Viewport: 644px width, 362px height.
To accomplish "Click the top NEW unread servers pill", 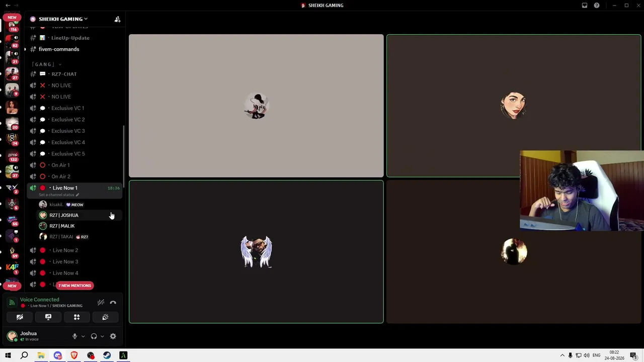I will click(12, 18).
